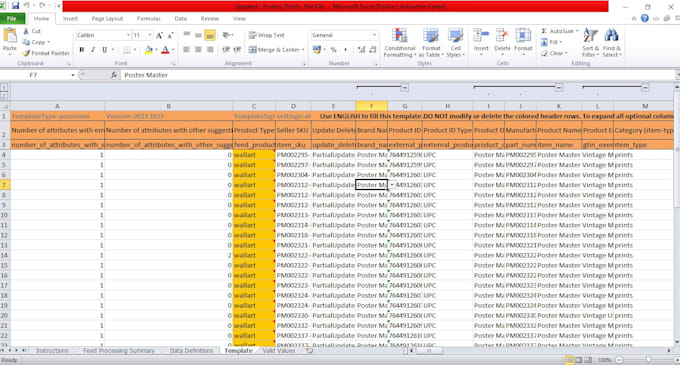Select the Format Painter tool
Image resolution: width=680 pixels, height=365 pixels.
coord(46,53)
